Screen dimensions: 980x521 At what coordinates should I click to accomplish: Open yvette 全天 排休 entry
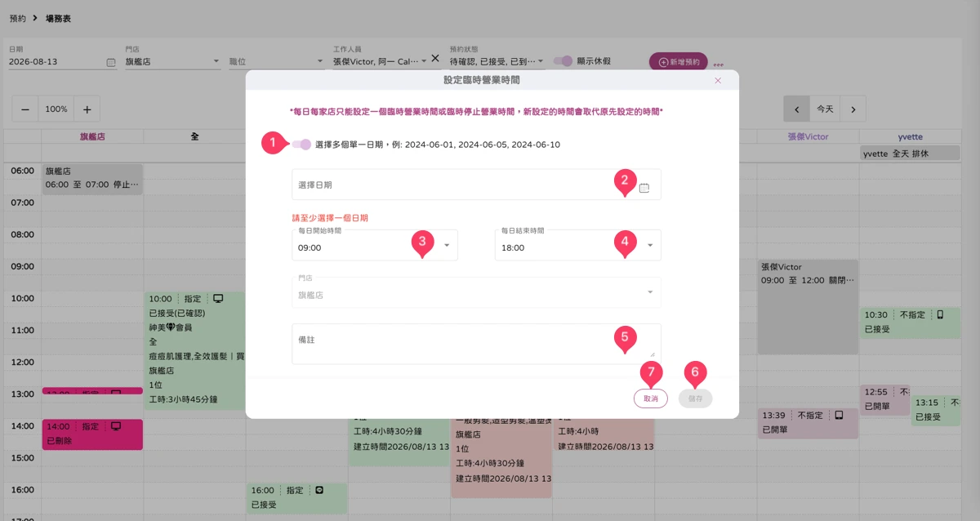click(909, 154)
